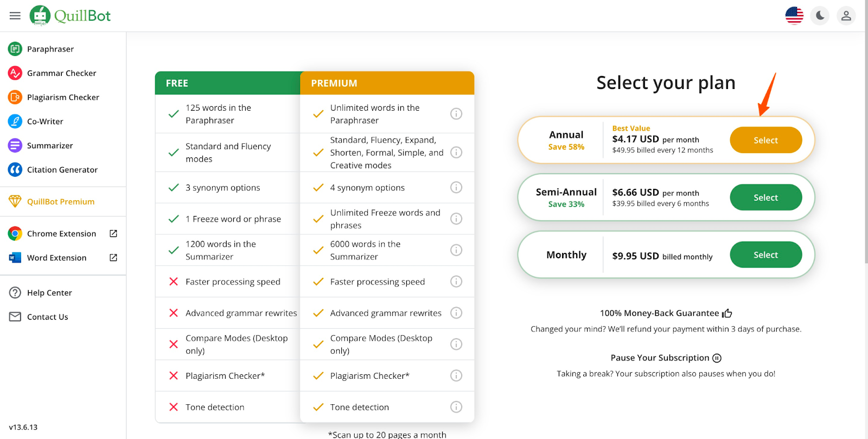
Task: Open the user account icon
Action: click(x=846, y=16)
